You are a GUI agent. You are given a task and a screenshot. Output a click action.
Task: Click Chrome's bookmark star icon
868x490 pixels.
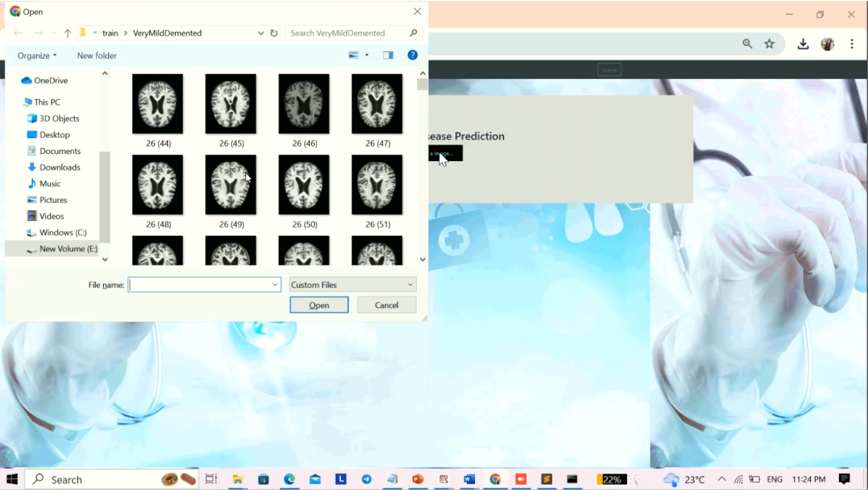pyautogui.click(x=769, y=44)
